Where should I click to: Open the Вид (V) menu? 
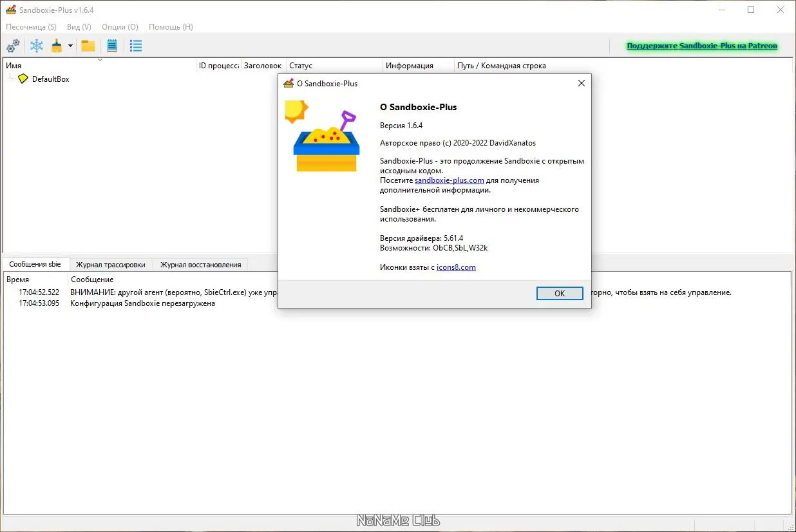tap(79, 27)
